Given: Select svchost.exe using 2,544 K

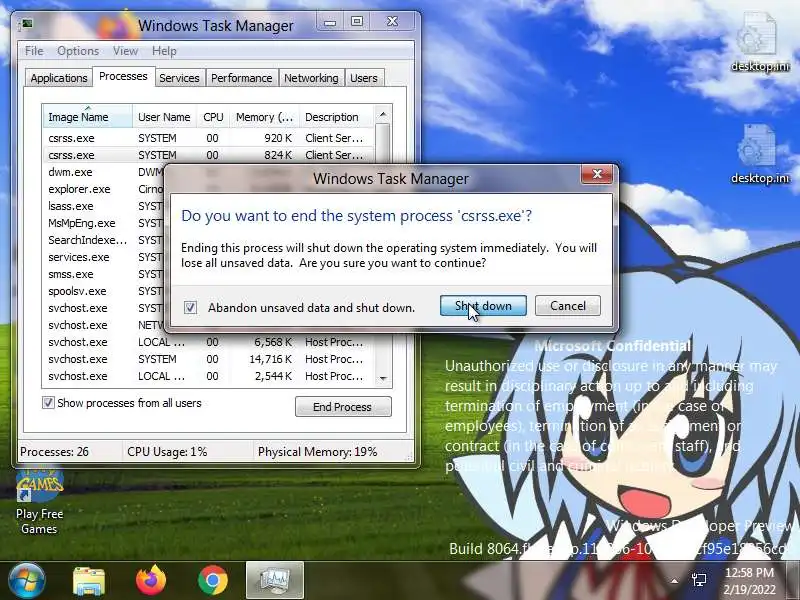Looking at the screenshot, I should click(208, 376).
